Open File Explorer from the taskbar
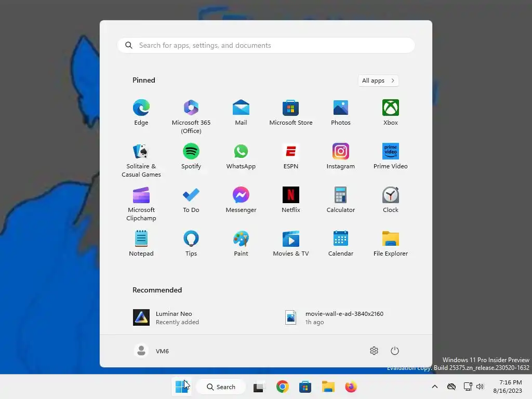This screenshot has height=399, width=532. pyautogui.click(x=328, y=387)
